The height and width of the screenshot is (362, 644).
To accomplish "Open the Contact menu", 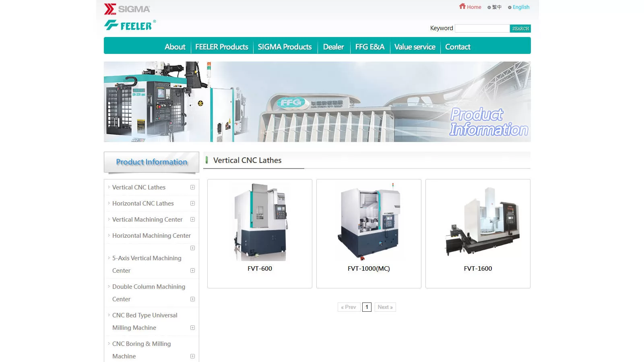I will coord(458,47).
